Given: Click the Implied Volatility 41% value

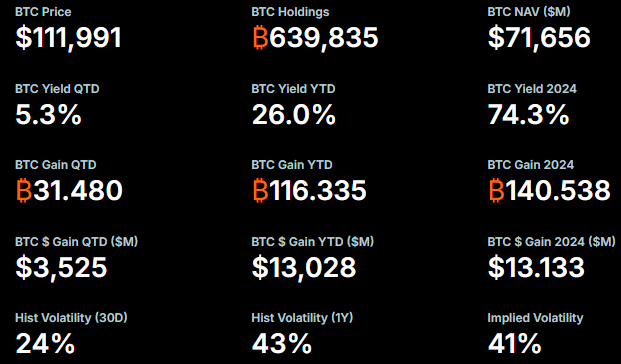Looking at the screenshot, I should pyautogui.click(x=514, y=343).
